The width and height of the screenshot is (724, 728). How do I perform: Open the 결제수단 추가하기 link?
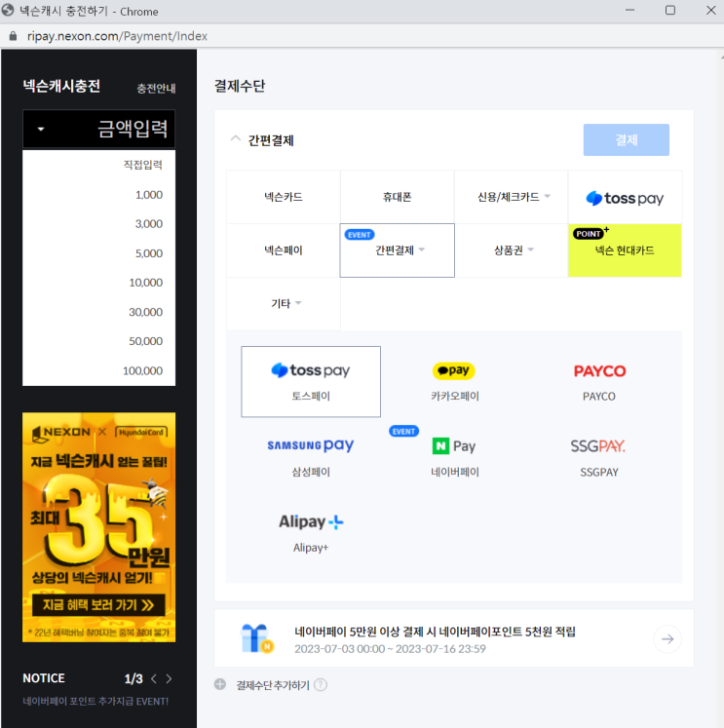click(273, 685)
